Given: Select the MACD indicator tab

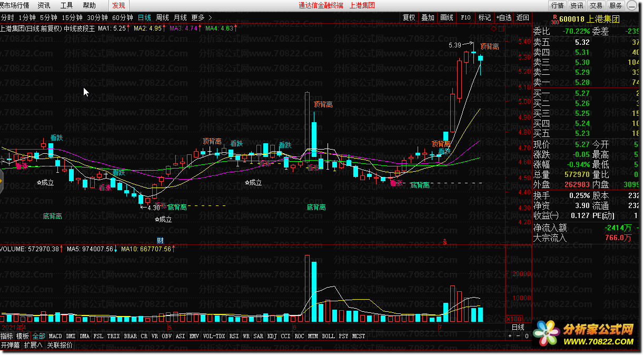Looking at the screenshot, I should point(55,336).
